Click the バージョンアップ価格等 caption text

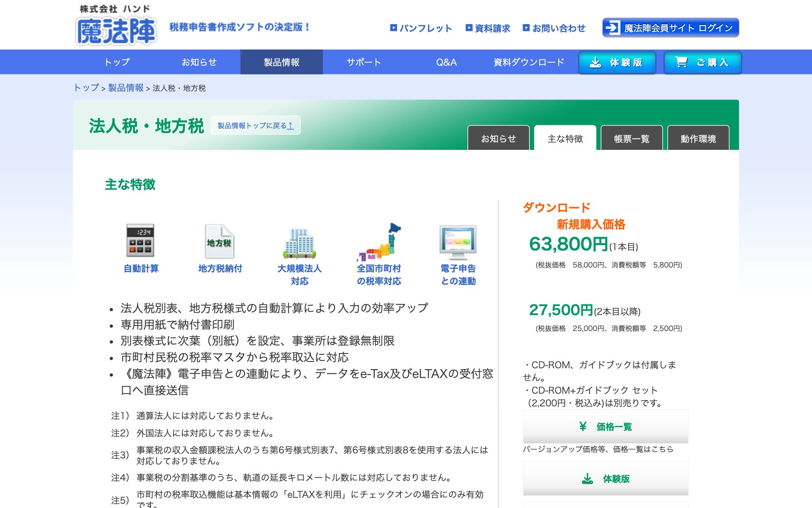pyautogui.click(x=598, y=449)
